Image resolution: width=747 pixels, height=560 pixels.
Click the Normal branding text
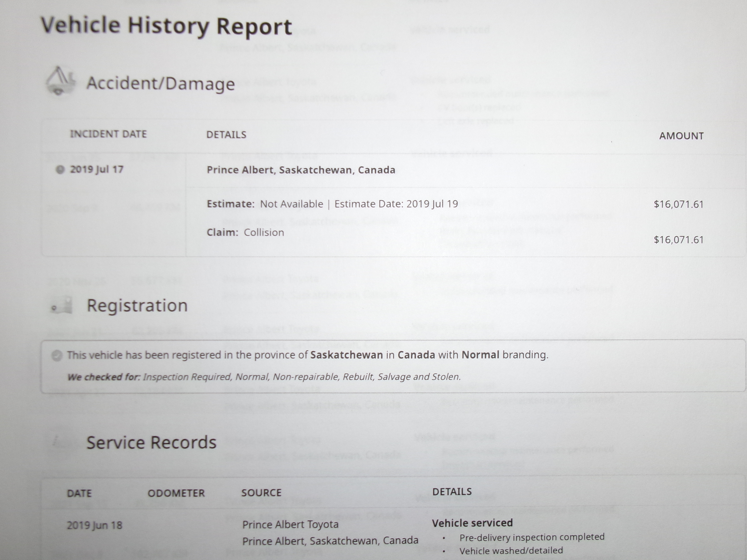pyautogui.click(x=480, y=355)
